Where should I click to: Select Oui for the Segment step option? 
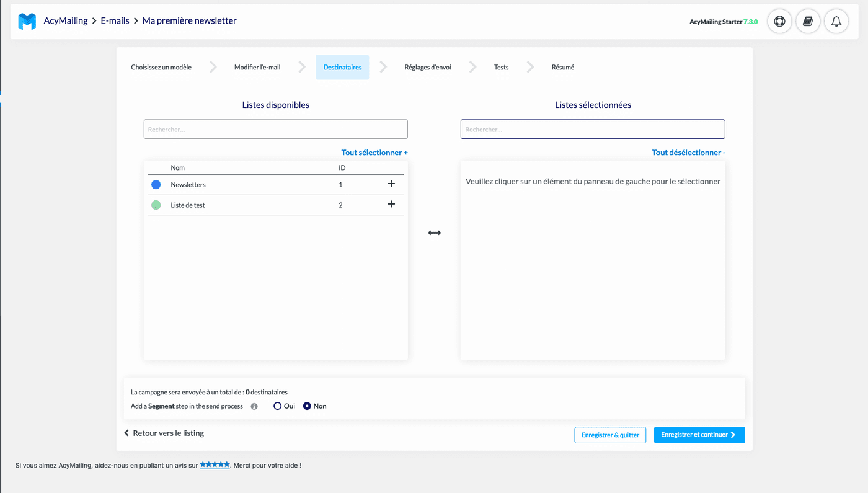point(277,406)
